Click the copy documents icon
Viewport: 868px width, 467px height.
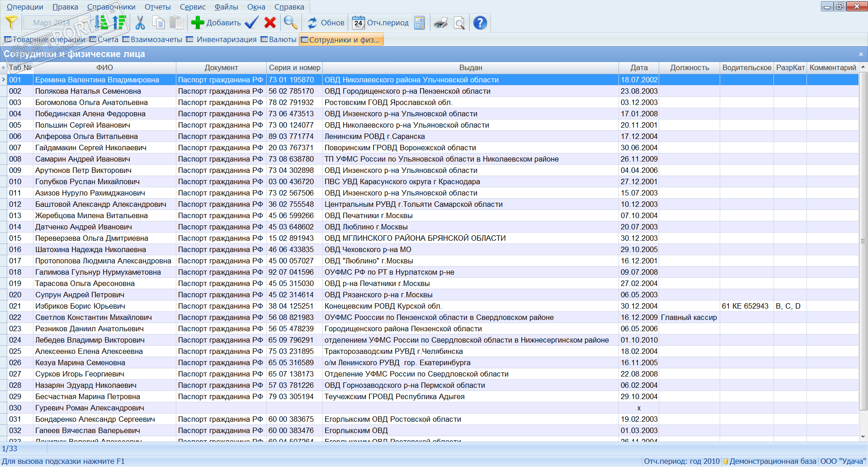159,23
